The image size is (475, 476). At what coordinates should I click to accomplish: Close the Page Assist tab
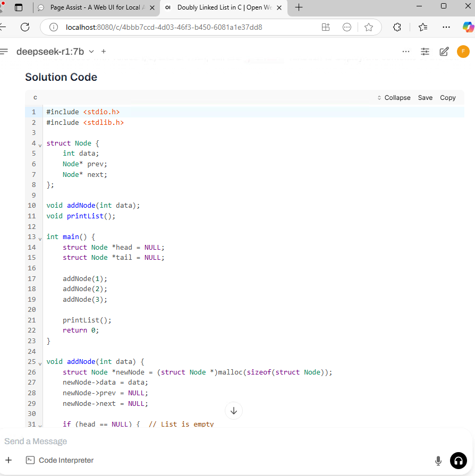(x=152, y=7)
